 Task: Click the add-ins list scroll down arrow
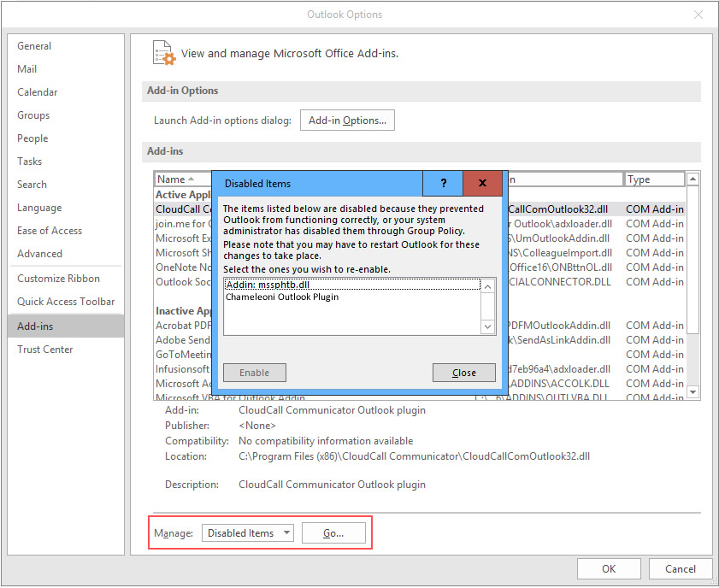(692, 392)
